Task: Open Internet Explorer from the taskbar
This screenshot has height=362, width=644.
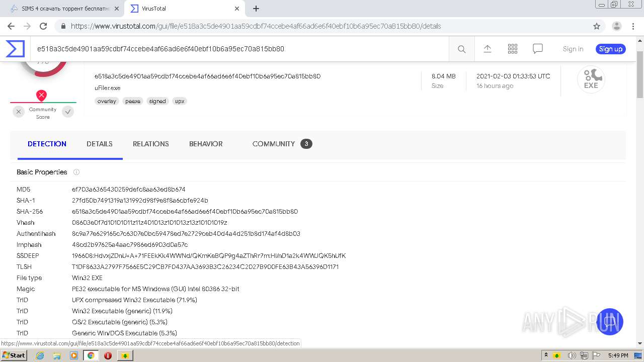Action: [40, 355]
